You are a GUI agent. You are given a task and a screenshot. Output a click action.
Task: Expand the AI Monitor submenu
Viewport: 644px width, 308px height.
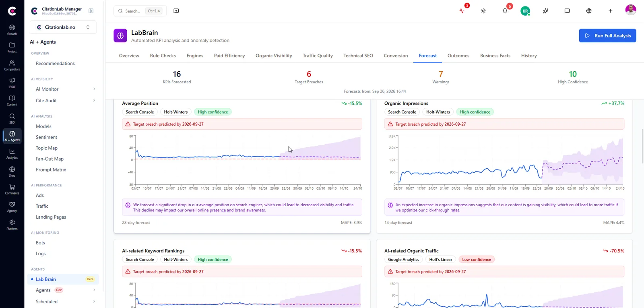click(x=94, y=89)
